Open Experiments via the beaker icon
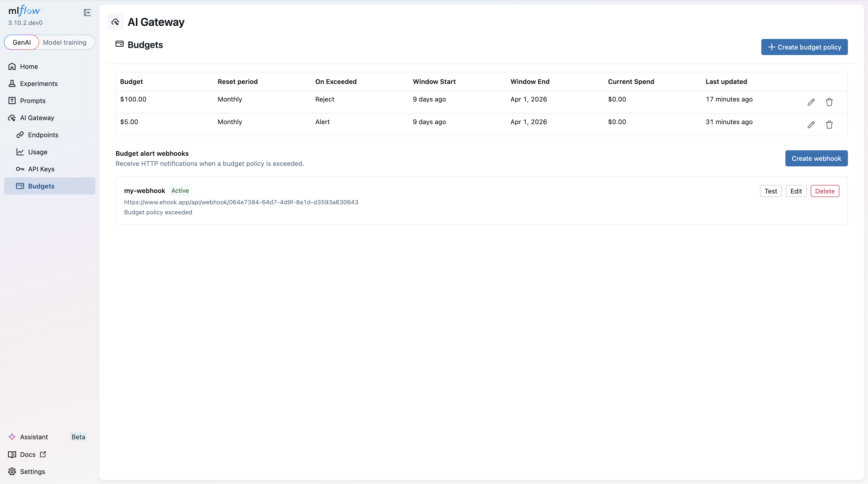 [12, 84]
